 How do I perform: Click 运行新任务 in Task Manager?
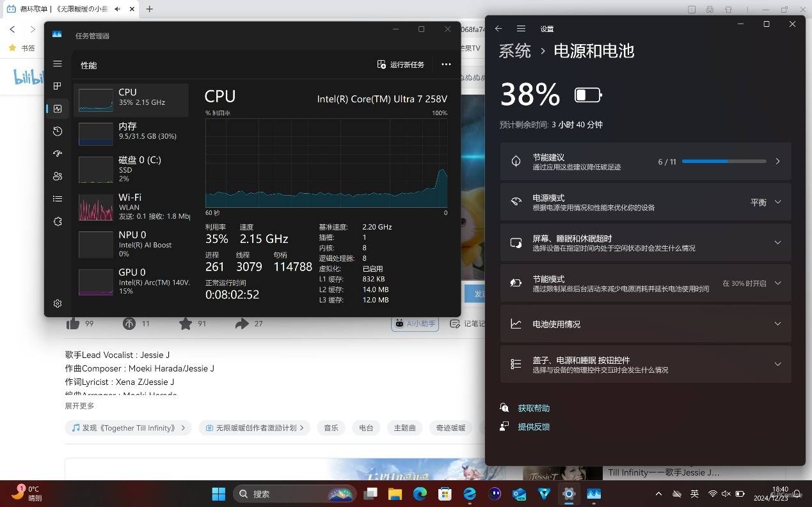(x=401, y=65)
